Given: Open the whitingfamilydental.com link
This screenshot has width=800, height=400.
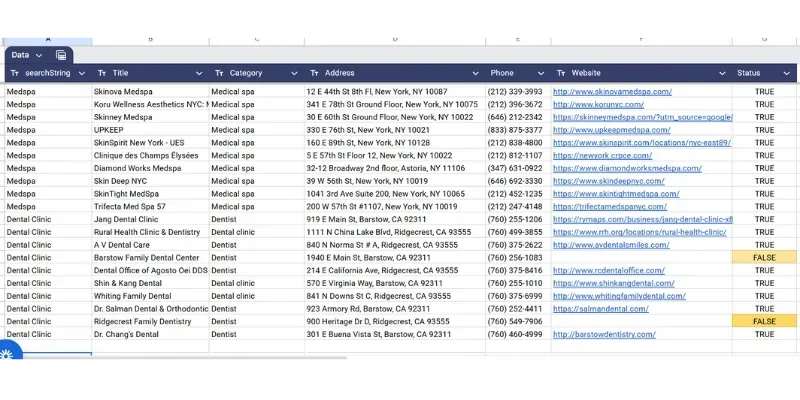Looking at the screenshot, I should tap(619, 296).
